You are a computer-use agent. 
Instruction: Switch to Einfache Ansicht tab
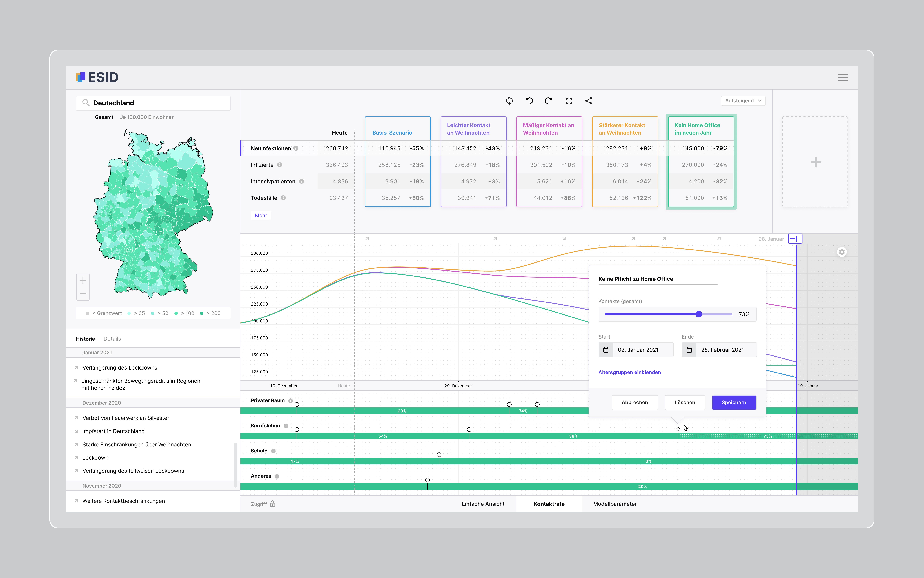tap(483, 504)
